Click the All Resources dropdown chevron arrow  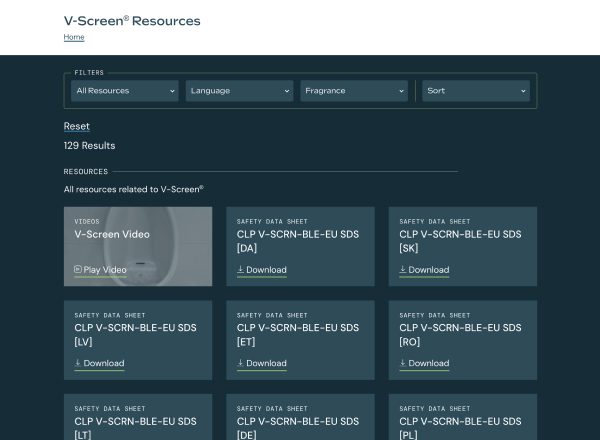172,91
